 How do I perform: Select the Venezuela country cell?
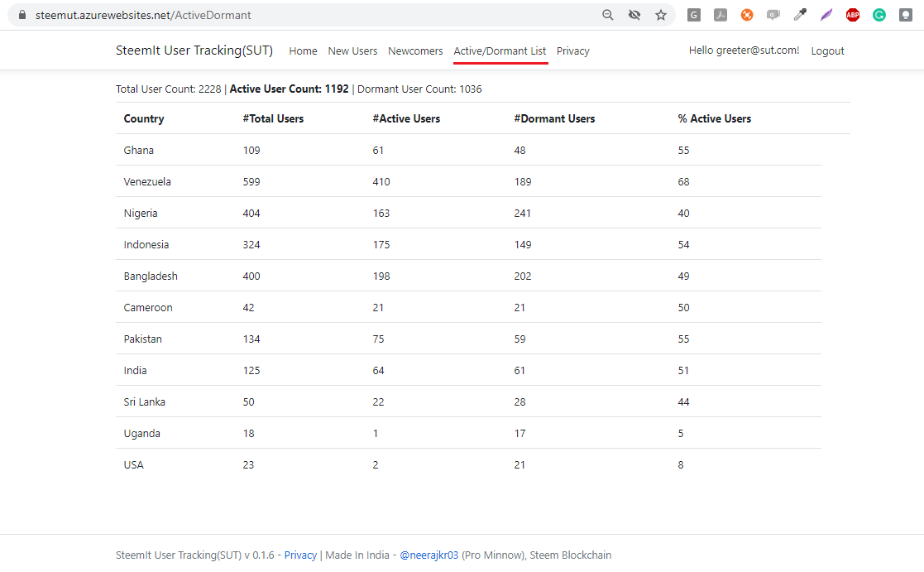click(147, 181)
